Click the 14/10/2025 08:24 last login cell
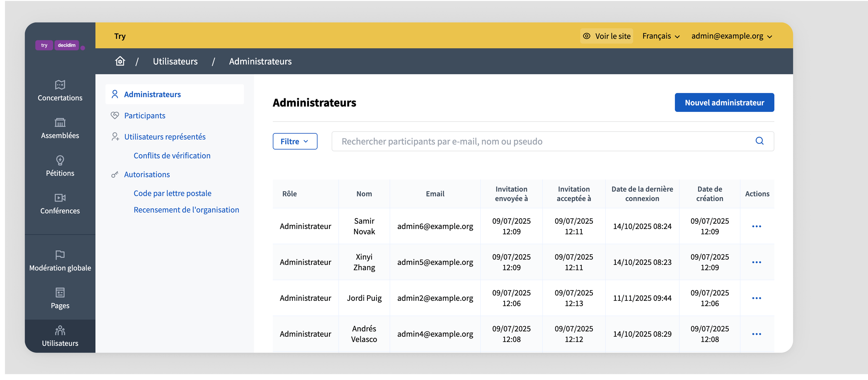 [x=642, y=226]
